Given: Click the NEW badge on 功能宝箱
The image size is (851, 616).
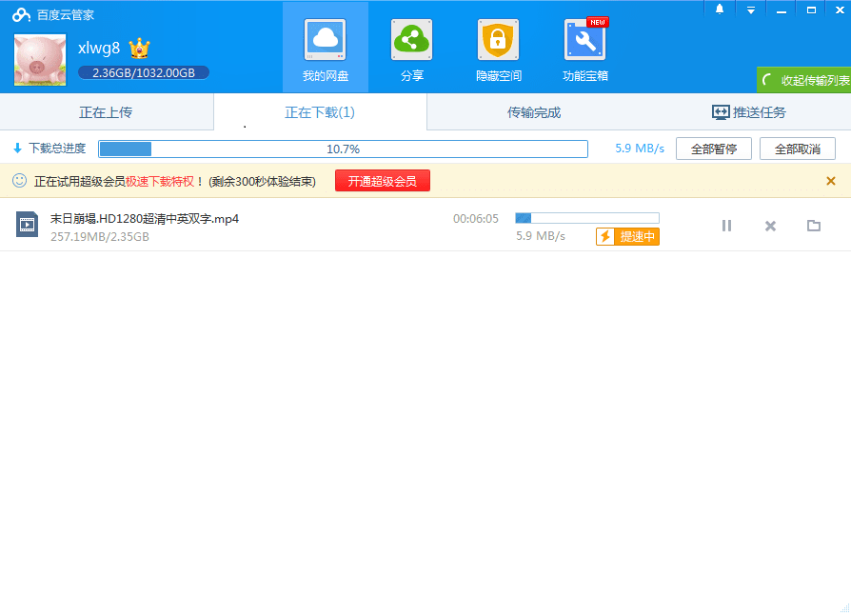Looking at the screenshot, I should coord(598,22).
